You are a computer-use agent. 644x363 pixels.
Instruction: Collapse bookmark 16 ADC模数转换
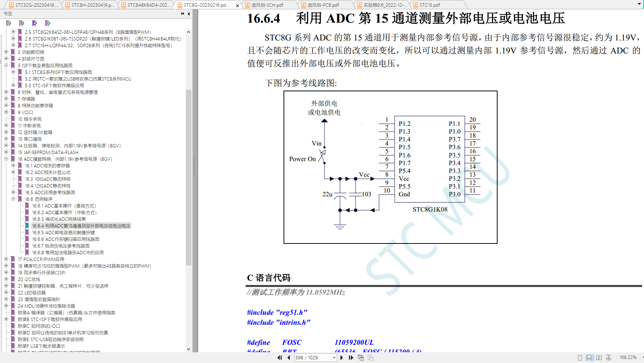click(x=6, y=159)
